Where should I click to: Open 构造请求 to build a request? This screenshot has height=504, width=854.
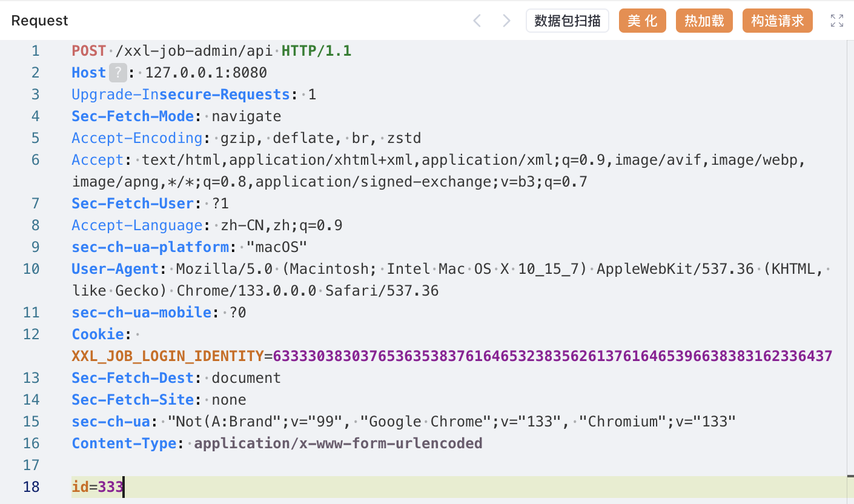pos(777,21)
